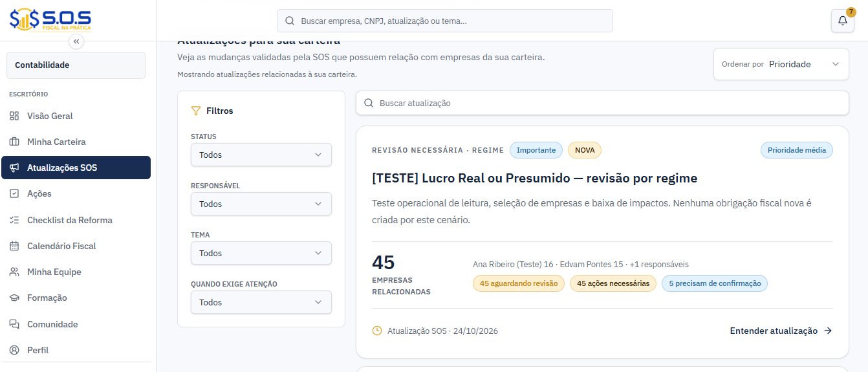Click the Atualizações SOS megaphone icon
This screenshot has width=868, height=372.
[x=14, y=168]
